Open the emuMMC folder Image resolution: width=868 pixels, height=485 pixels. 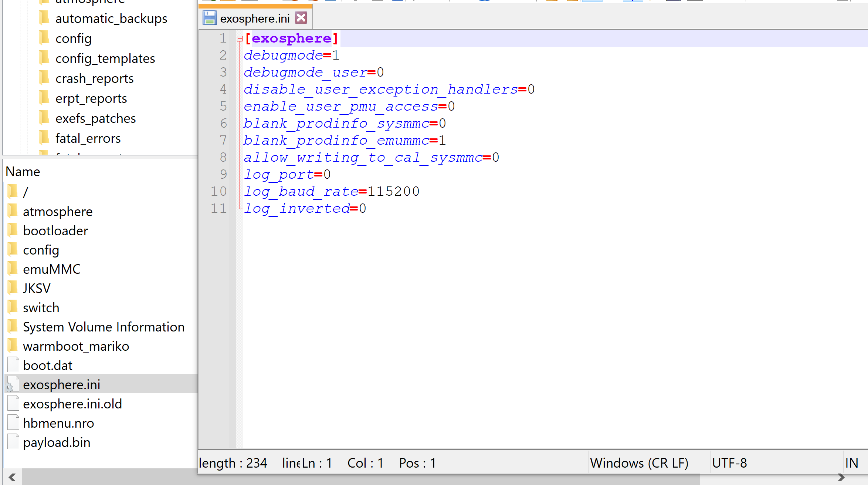[52, 269]
